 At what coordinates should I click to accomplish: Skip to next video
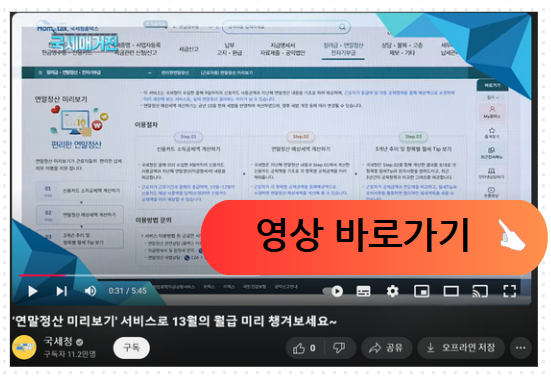pyautogui.click(x=62, y=291)
